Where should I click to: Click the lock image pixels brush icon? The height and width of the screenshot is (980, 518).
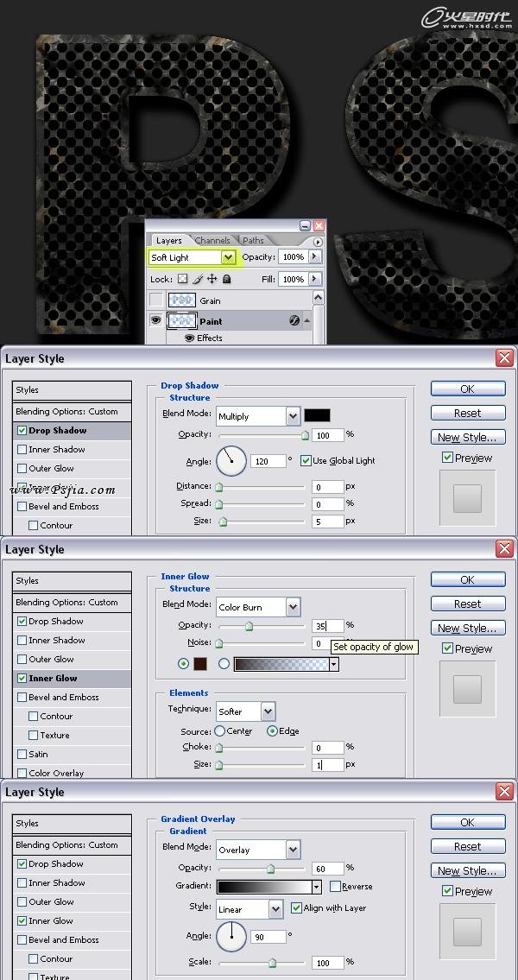click(x=198, y=280)
